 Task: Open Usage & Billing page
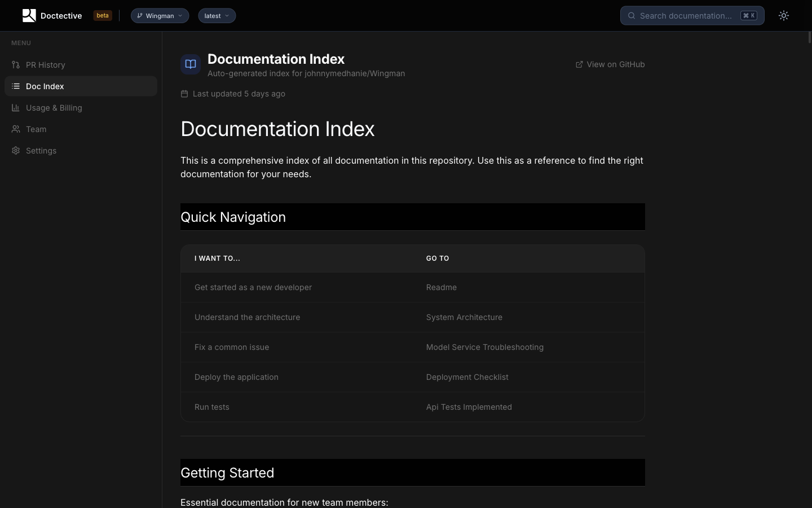(x=81, y=108)
